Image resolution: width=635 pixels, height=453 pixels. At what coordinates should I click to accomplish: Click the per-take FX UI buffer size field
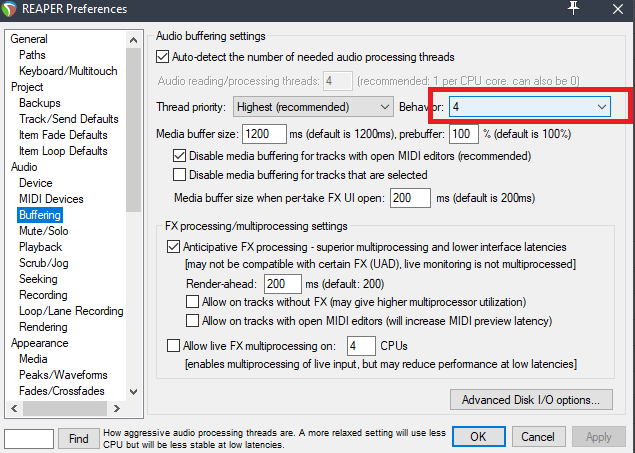click(410, 198)
